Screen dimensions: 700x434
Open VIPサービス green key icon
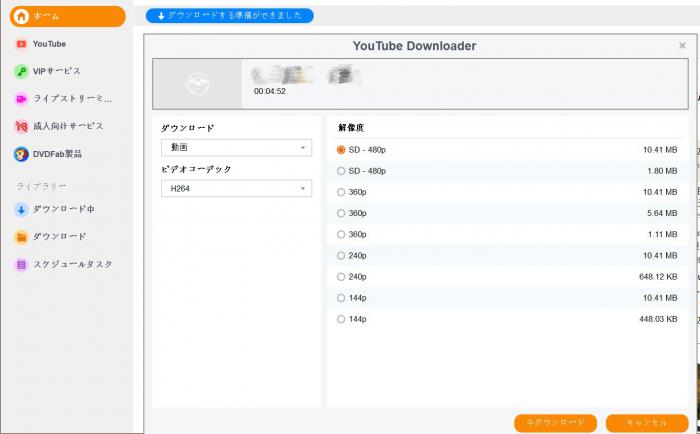coord(21,71)
